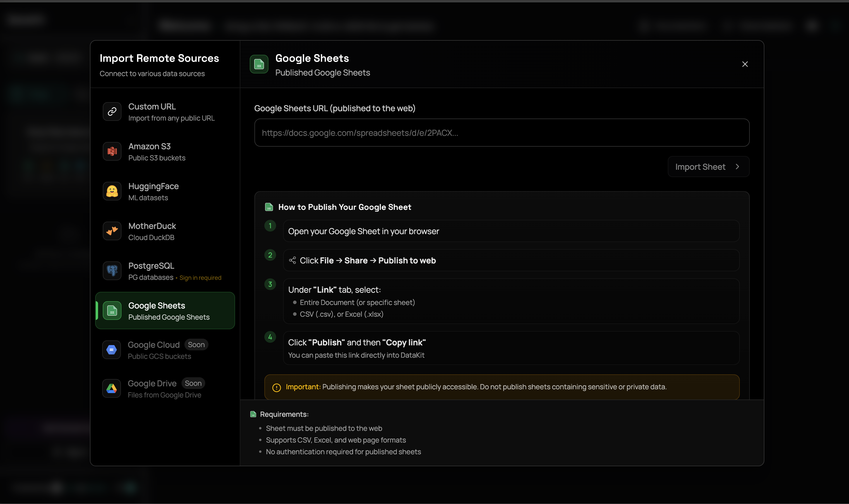The width and height of the screenshot is (849, 504).
Task: Click the share icon in step 2
Action: [292, 260]
